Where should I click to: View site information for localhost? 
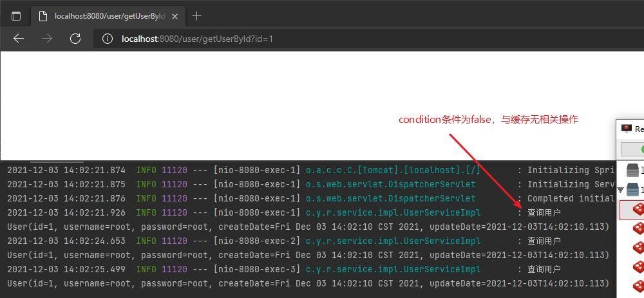(x=108, y=39)
